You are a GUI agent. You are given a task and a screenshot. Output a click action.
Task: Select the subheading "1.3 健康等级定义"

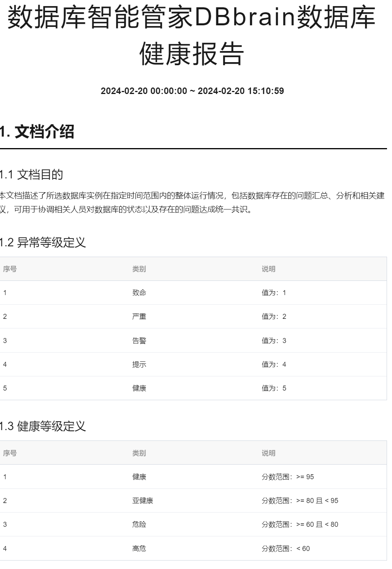click(x=43, y=426)
